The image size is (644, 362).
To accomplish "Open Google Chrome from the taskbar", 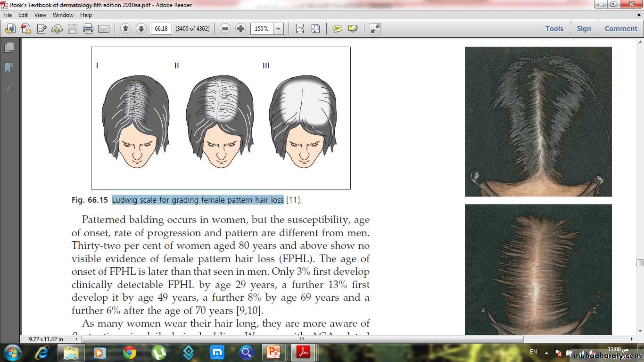I will (x=130, y=352).
